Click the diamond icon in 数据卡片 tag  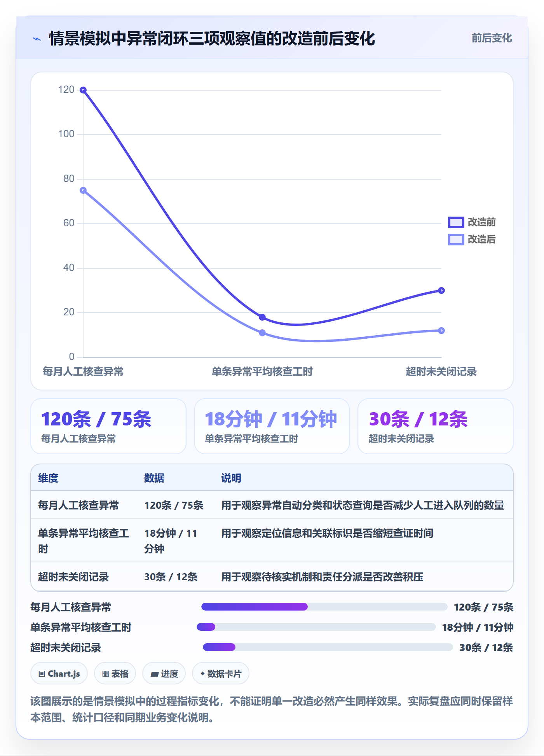(x=202, y=674)
